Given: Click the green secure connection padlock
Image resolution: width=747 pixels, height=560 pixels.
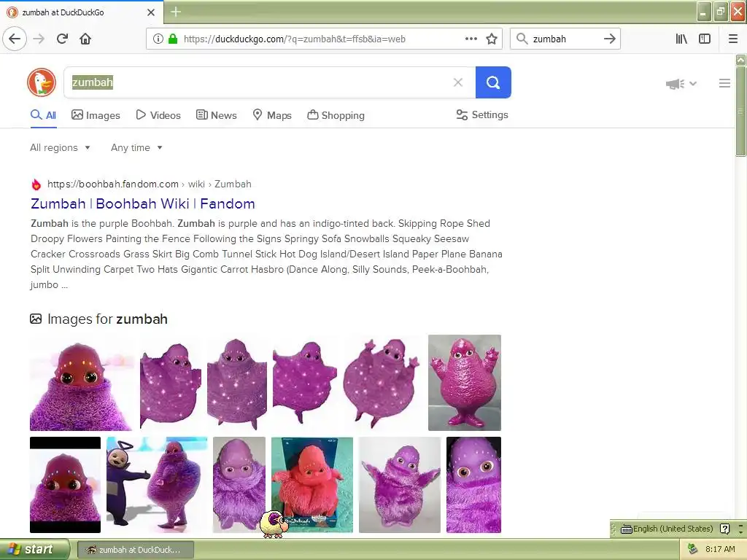Looking at the screenshot, I should [x=173, y=39].
